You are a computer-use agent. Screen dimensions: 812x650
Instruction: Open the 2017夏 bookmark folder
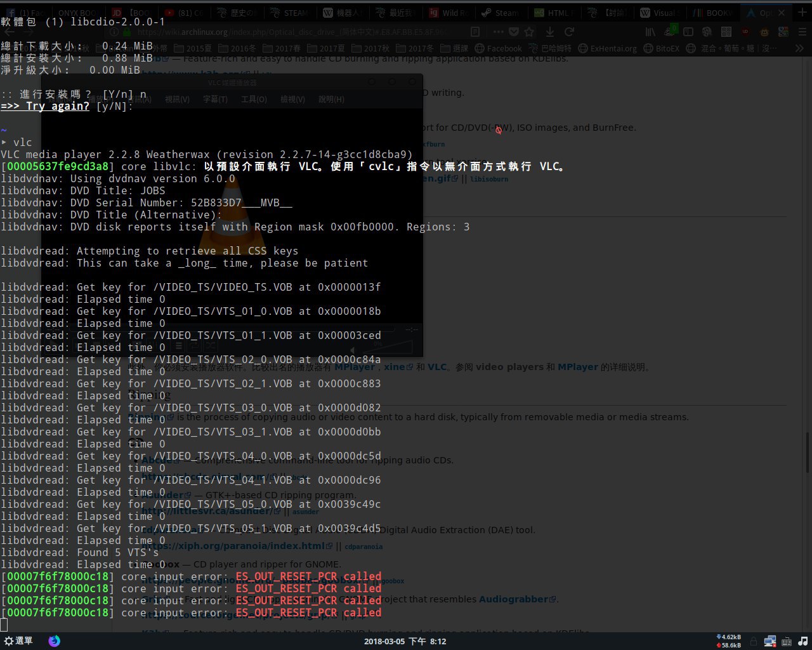pos(326,48)
